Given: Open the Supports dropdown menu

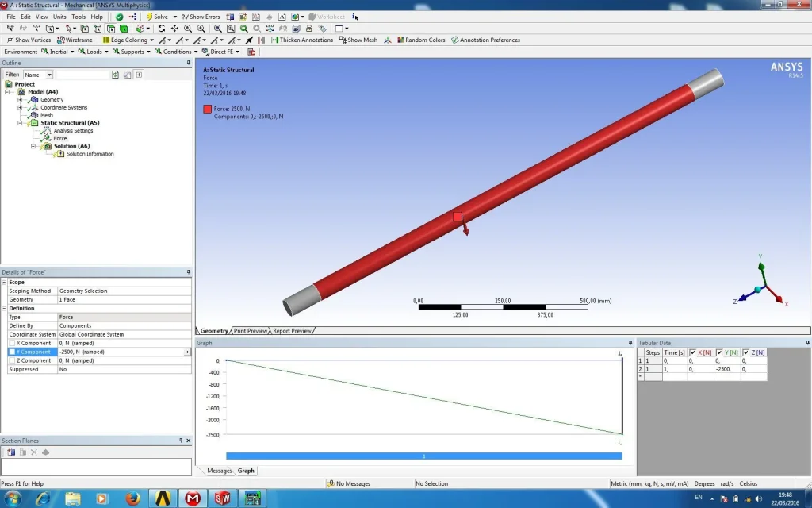Looking at the screenshot, I should 132,52.
